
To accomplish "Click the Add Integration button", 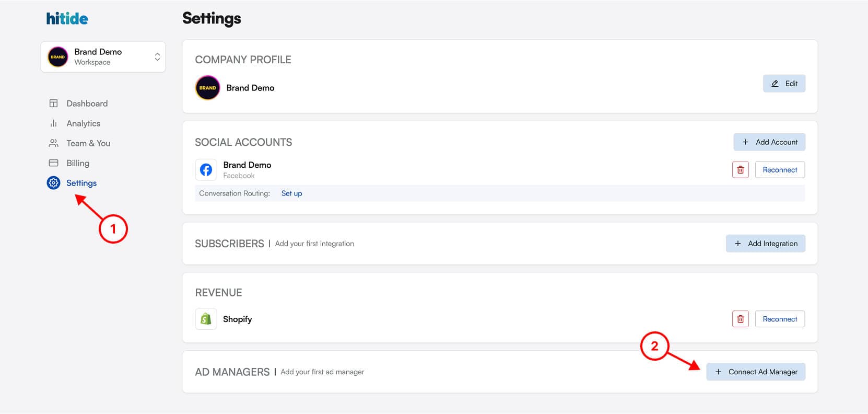I will coord(766,244).
